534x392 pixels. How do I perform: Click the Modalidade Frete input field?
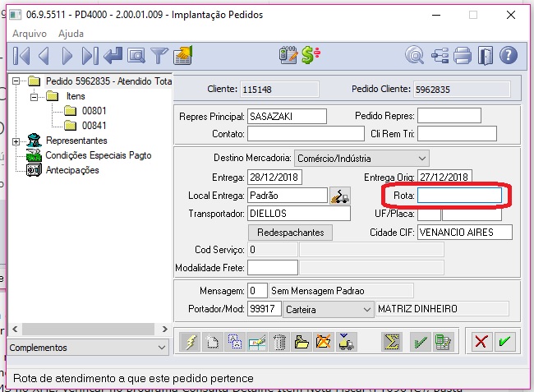pos(273,268)
